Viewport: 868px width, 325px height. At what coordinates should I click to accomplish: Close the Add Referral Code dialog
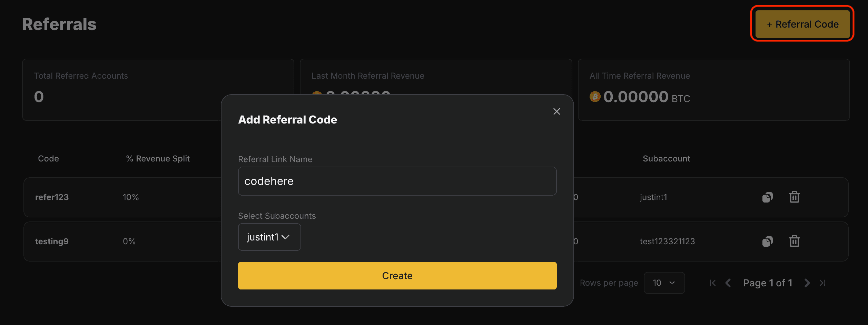click(556, 111)
